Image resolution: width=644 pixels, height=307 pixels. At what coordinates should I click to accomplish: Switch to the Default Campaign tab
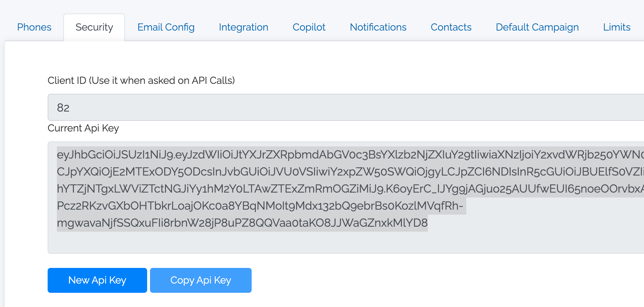pos(537,27)
